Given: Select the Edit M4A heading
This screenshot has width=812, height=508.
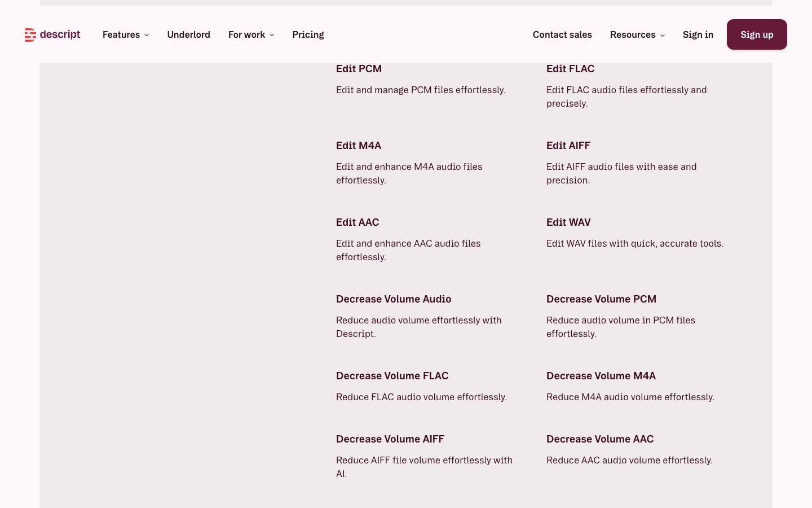Looking at the screenshot, I should point(359,146).
